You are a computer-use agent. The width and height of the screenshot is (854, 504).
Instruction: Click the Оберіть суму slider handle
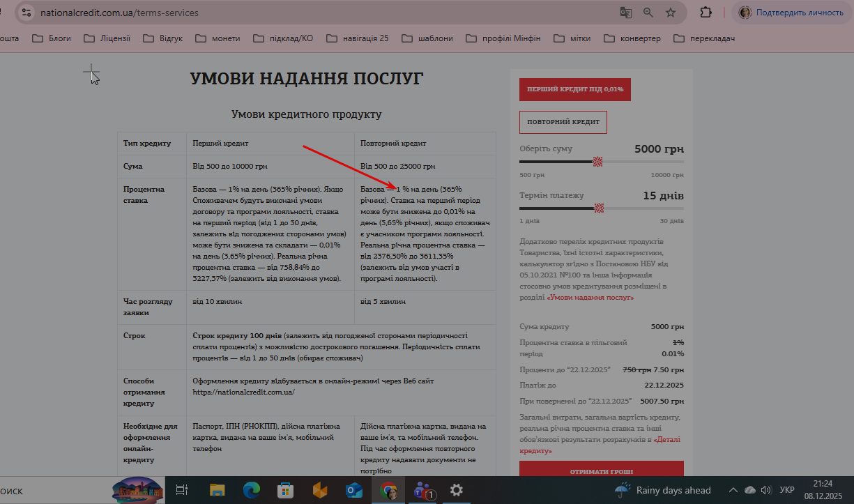click(597, 162)
